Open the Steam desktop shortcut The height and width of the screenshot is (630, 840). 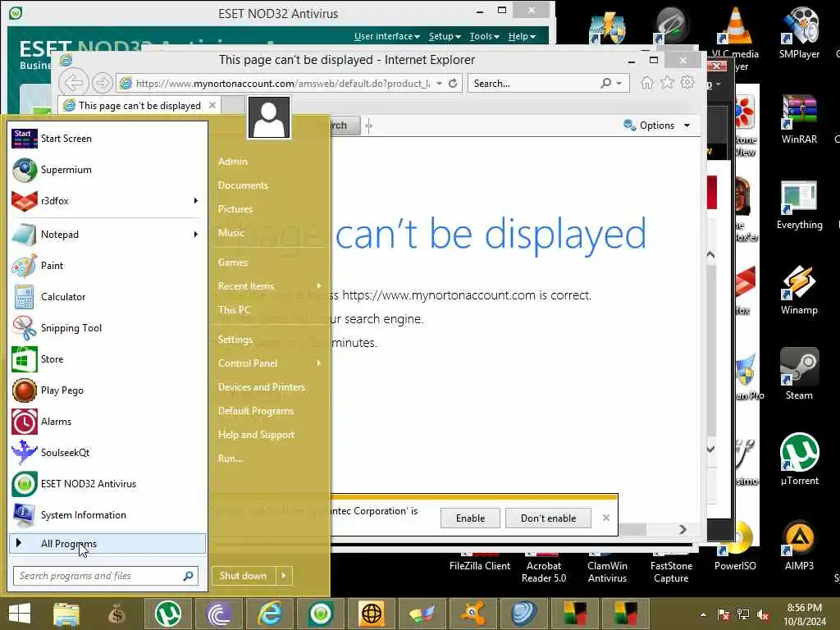pyautogui.click(x=799, y=374)
